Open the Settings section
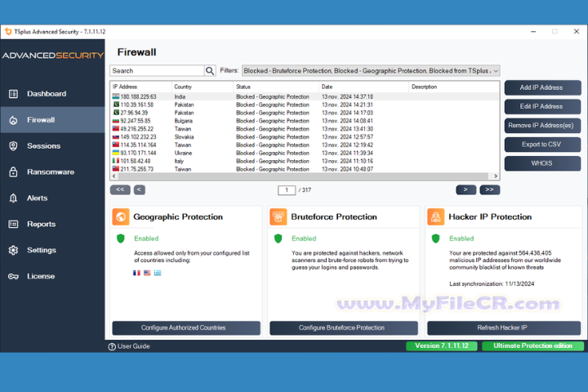588x392 pixels. click(52, 250)
